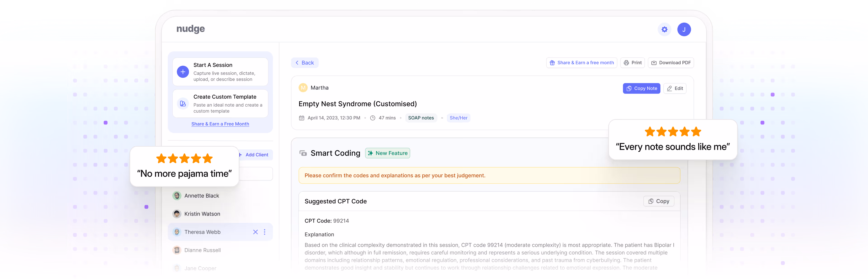Click the note title Empty Nest Syndrome (Customised)
The width and height of the screenshot is (868, 279).
[358, 104]
